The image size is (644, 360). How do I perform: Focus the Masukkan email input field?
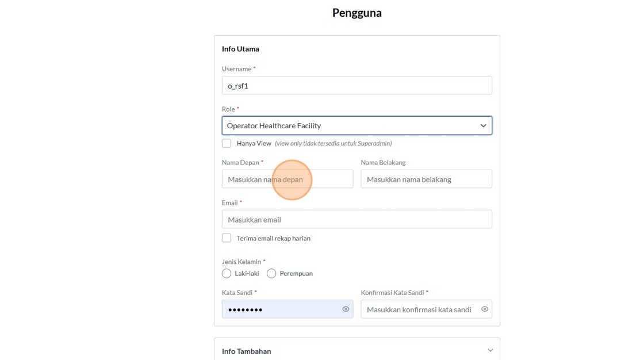(x=356, y=220)
